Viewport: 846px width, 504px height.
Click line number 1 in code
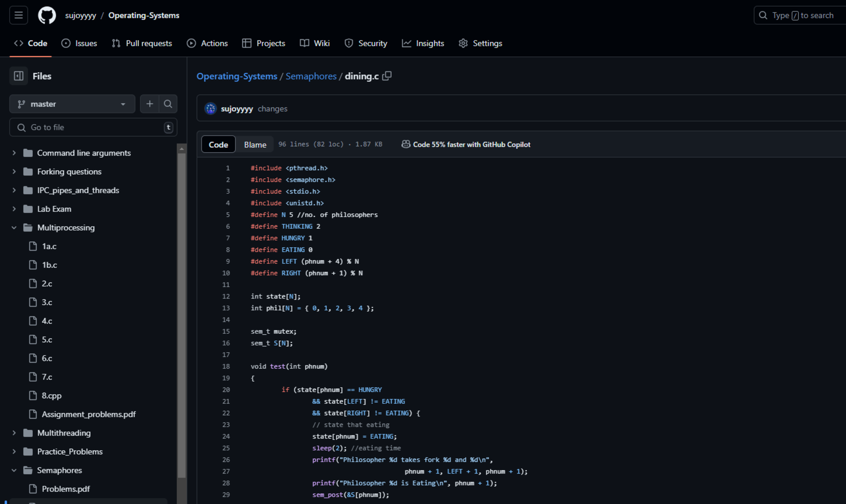point(228,168)
